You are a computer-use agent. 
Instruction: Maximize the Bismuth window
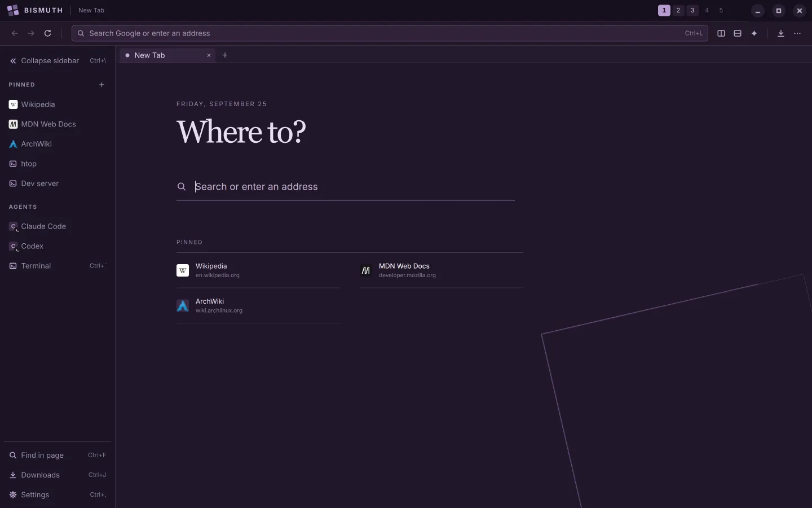pyautogui.click(x=779, y=11)
